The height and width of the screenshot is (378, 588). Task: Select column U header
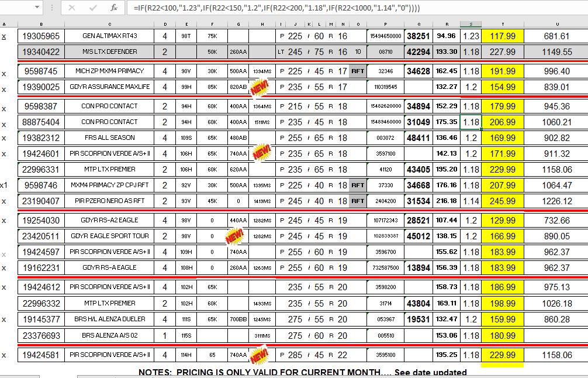[557, 24]
